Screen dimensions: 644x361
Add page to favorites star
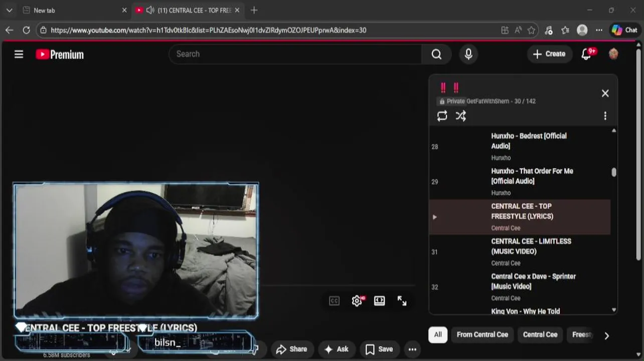[x=531, y=30]
